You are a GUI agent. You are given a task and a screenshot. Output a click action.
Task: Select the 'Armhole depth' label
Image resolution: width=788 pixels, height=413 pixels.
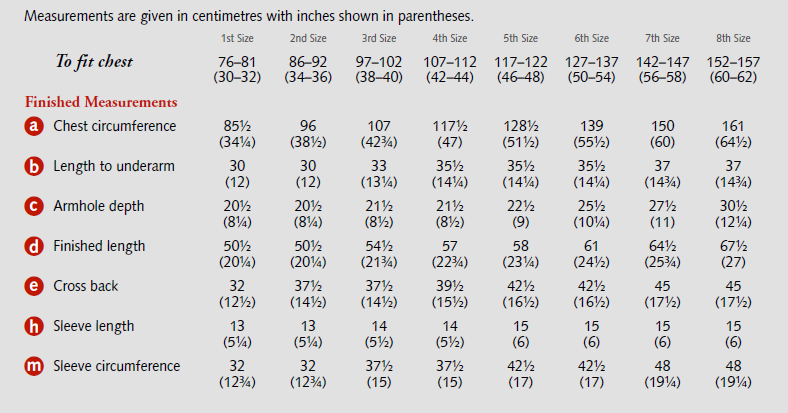(99, 207)
